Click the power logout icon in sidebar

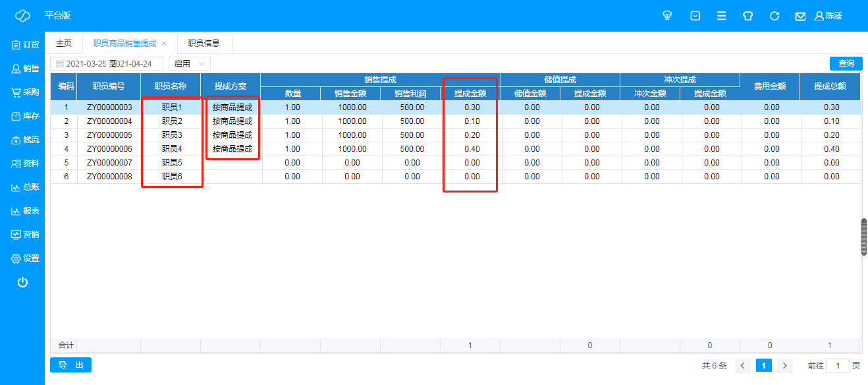tap(22, 282)
